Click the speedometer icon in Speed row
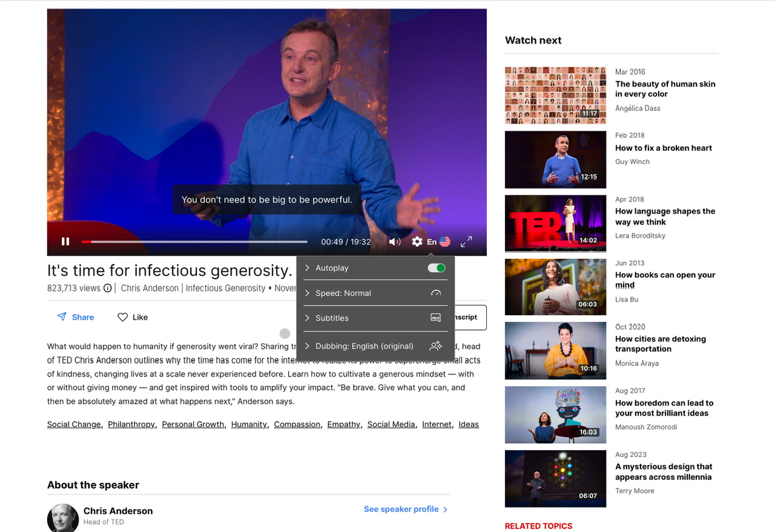 pyautogui.click(x=436, y=293)
